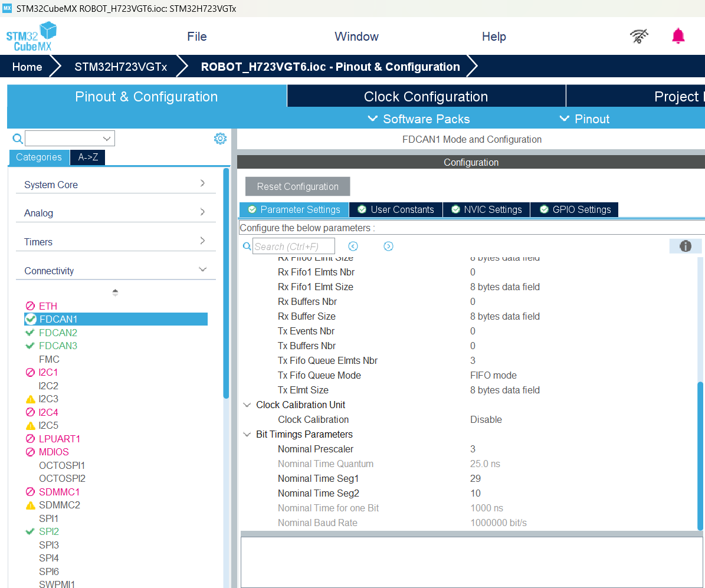The height and width of the screenshot is (588, 705).
Task: Select the Categories list tab
Action: tap(39, 157)
